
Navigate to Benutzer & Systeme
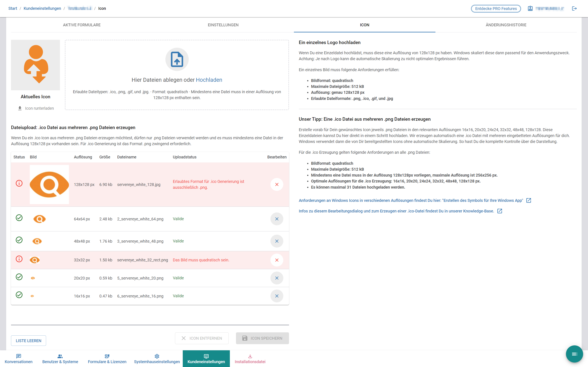(60, 359)
